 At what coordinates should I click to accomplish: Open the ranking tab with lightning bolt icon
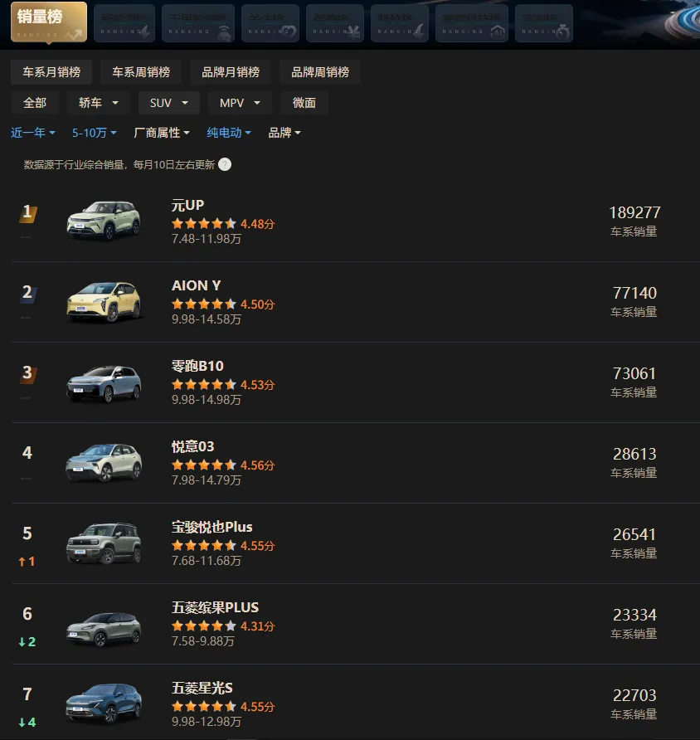(124, 23)
